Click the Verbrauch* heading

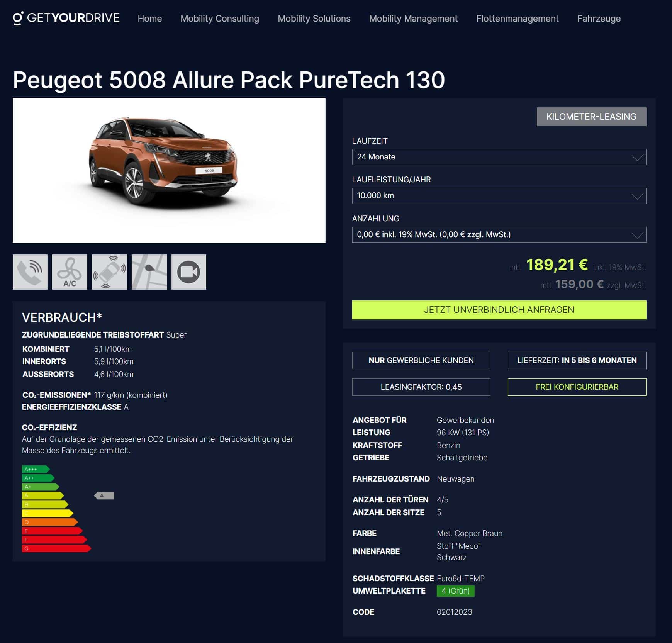[x=62, y=317]
